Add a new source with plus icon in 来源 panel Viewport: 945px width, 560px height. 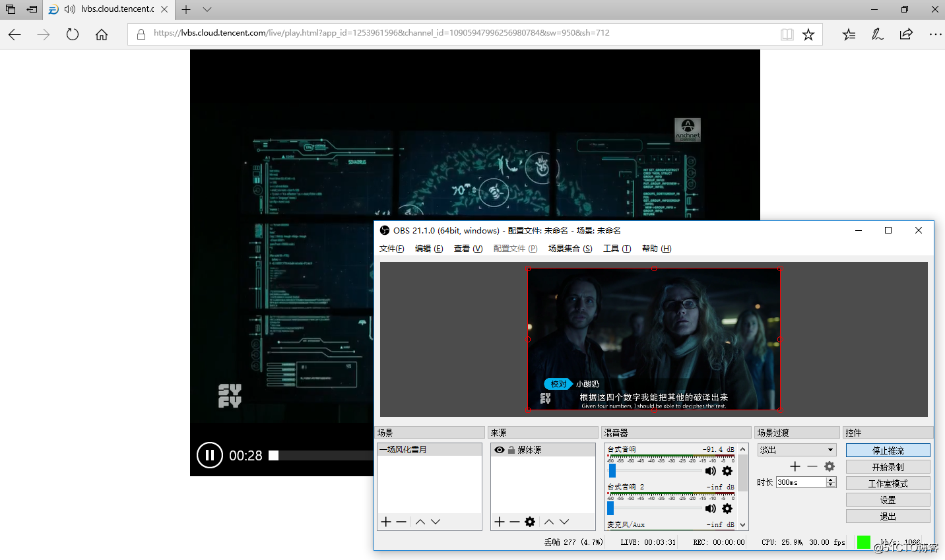tap(500, 522)
